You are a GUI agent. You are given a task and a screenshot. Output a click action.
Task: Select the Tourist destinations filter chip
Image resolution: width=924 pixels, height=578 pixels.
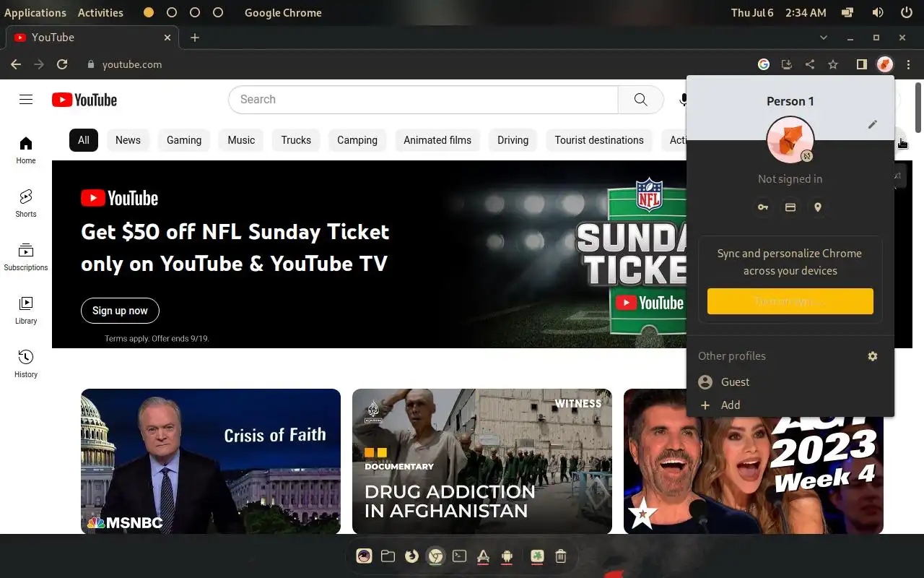click(x=599, y=140)
